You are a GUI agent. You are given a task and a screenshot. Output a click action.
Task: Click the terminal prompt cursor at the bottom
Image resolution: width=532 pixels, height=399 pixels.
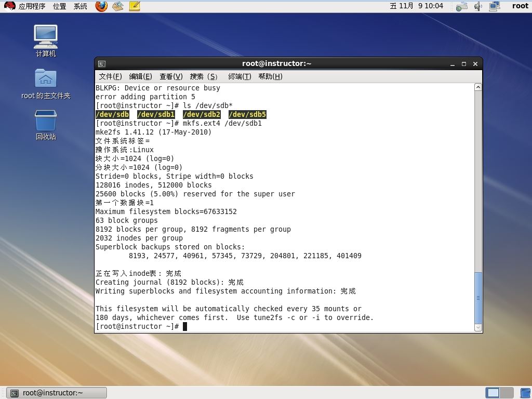185,326
